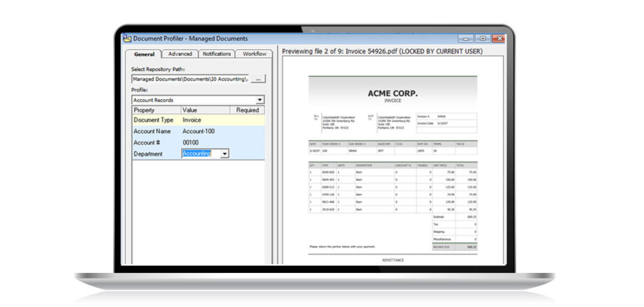Click the Document Profiler title bar icon

click(127, 38)
